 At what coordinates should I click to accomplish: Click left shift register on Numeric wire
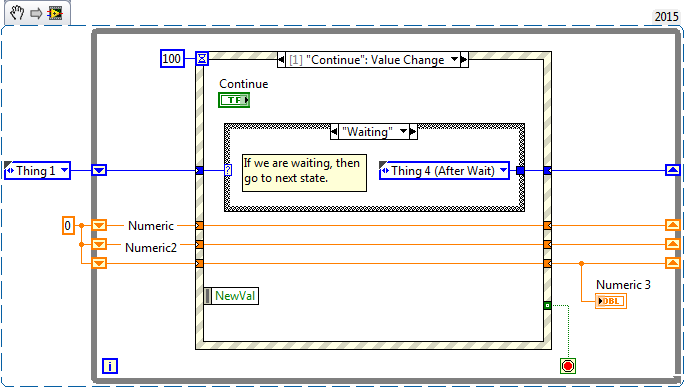coord(99,225)
